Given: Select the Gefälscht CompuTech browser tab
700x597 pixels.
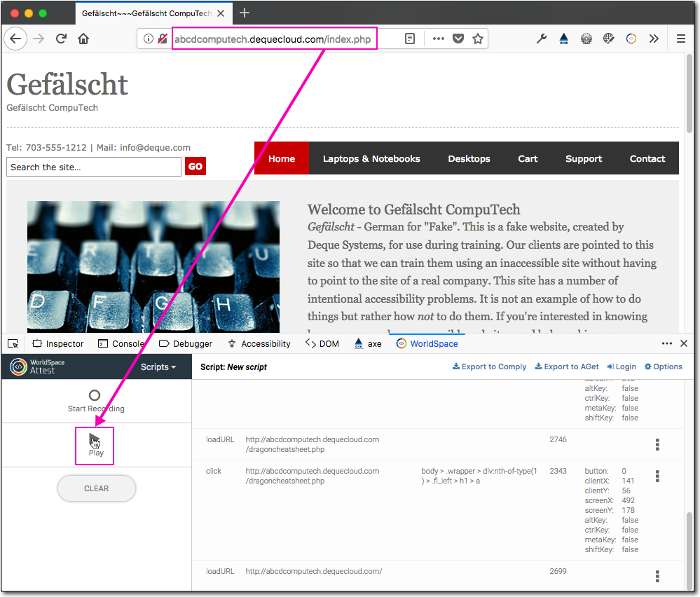Looking at the screenshot, I should [x=153, y=13].
